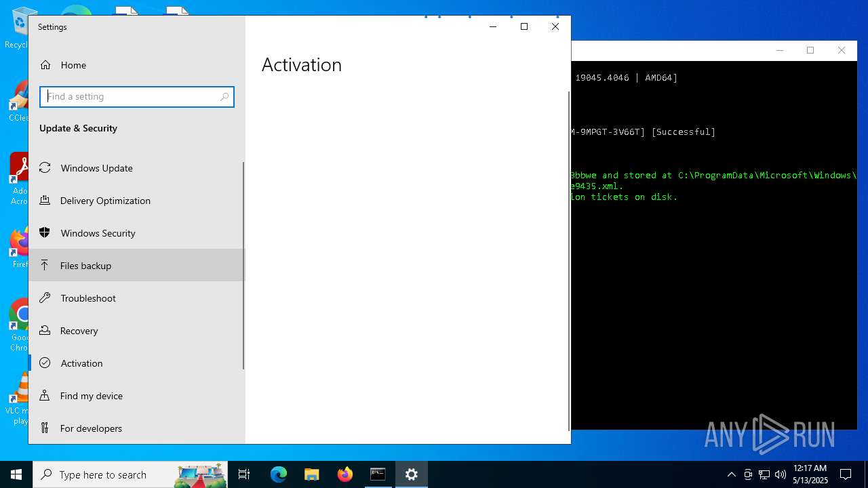Viewport: 868px width, 488px height.
Task: Launch Firefox from taskbar
Action: coord(345,474)
